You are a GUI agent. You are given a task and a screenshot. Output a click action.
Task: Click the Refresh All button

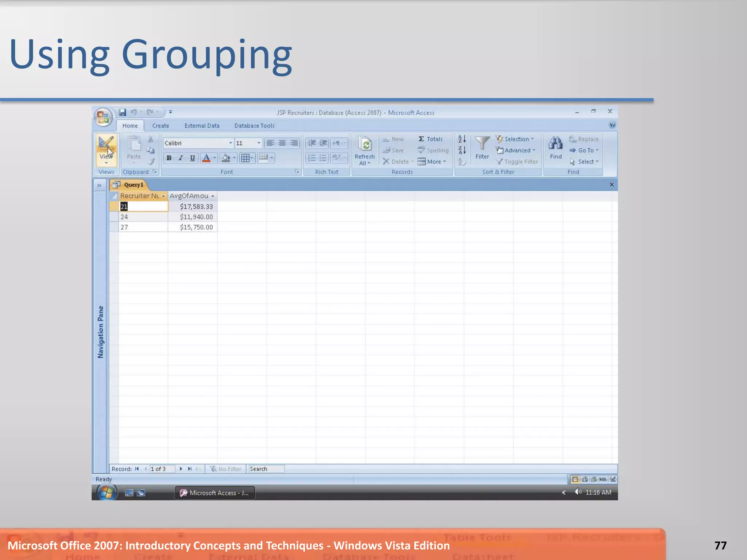click(365, 151)
